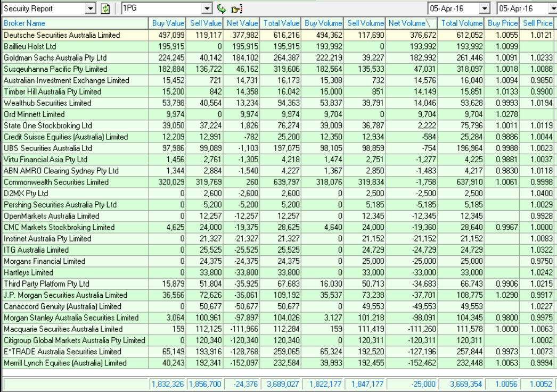This screenshot has height=392, width=557.
Task: Select Morgan Stanley Australia Securities Limited
Action: coord(71,319)
